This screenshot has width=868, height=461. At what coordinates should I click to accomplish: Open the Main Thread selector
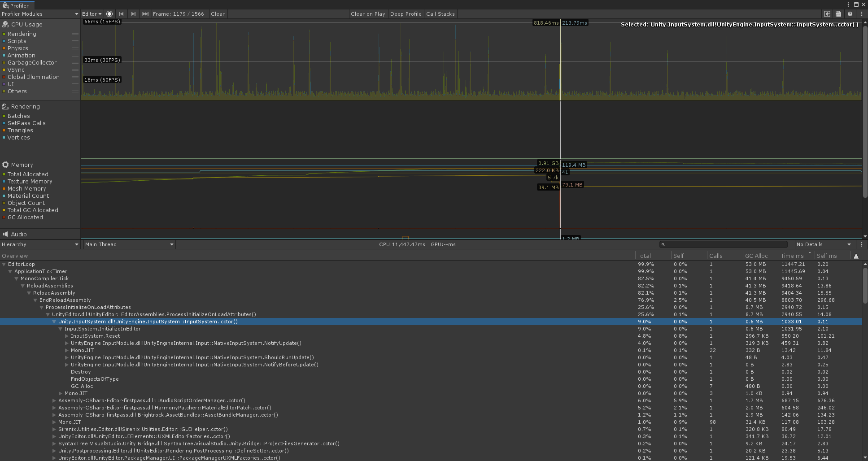129,244
